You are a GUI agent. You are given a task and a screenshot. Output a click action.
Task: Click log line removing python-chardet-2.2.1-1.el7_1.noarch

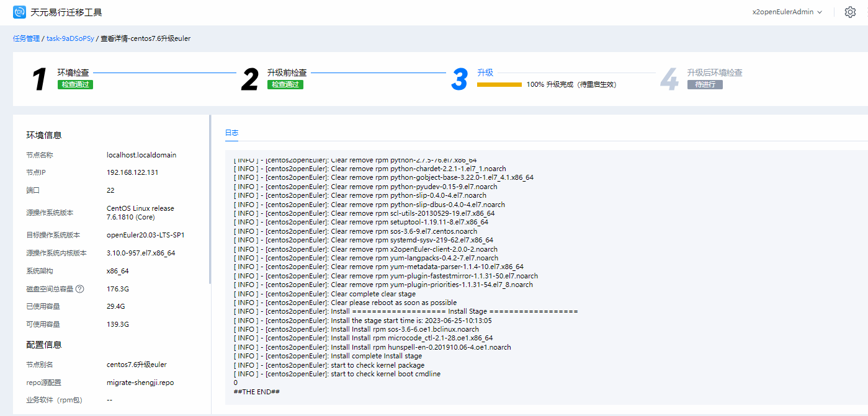click(x=370, y=169)
